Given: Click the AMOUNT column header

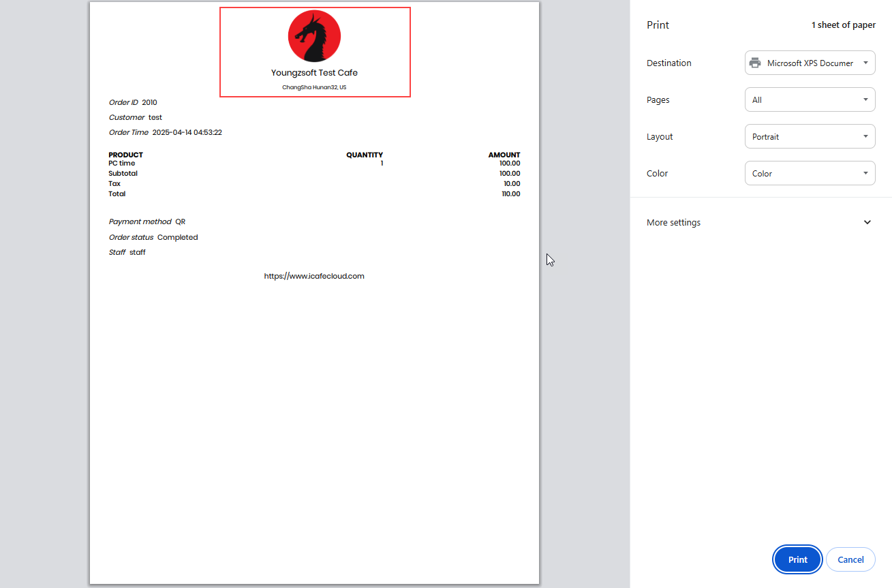Looking at the screenshot, I should (504, 155).
